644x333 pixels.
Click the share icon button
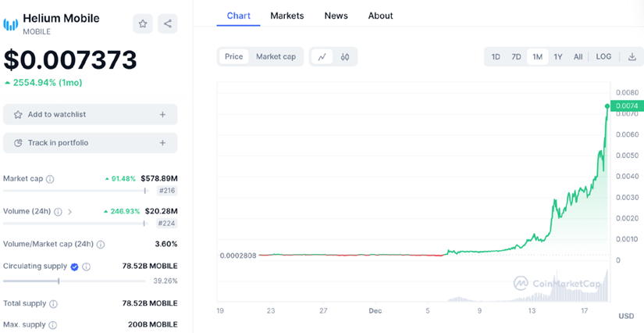point(168,23)
